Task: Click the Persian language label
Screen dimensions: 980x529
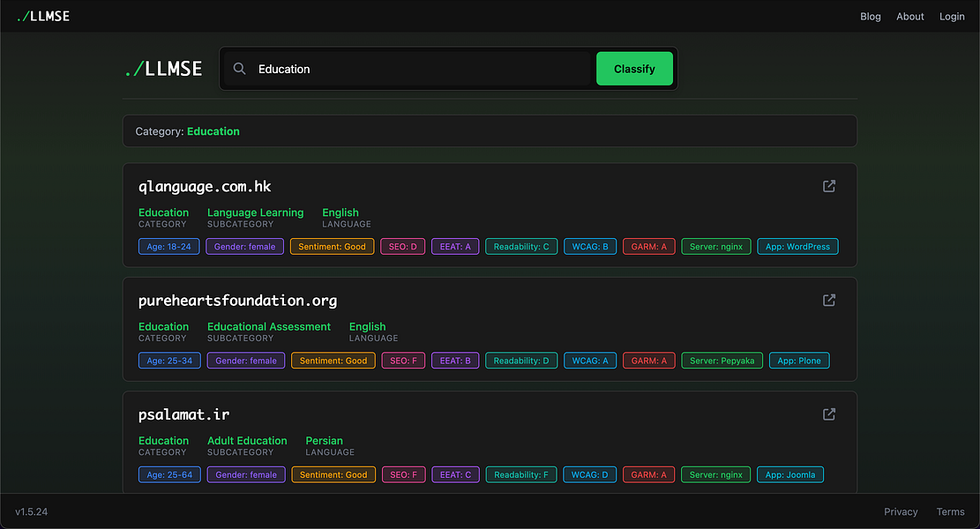Action: tap(324, 440)
